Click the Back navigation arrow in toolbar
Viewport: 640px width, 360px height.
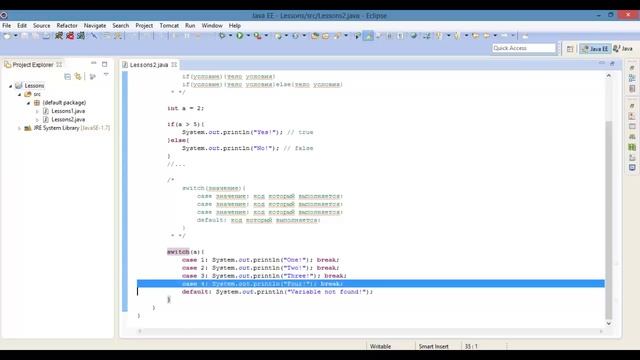(x=486, y=36)
